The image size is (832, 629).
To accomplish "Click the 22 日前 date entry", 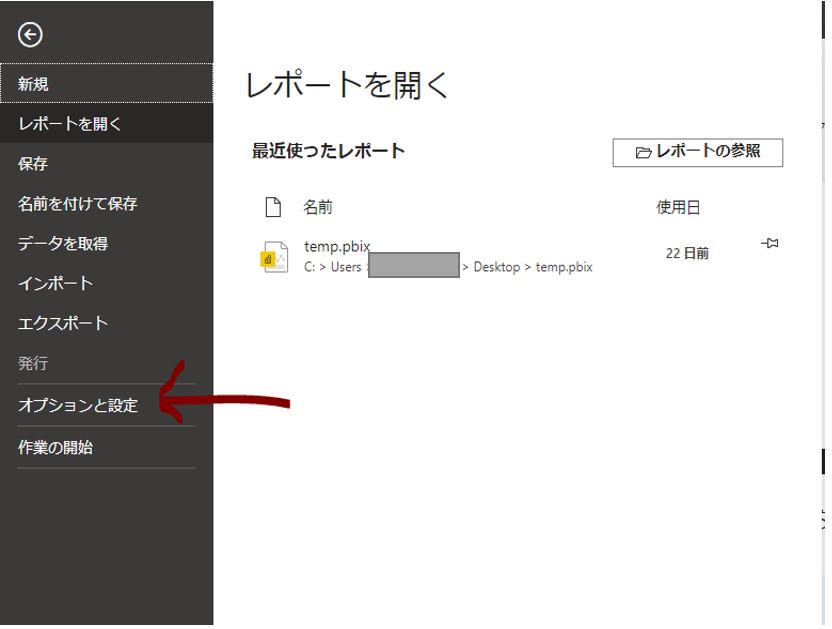I will point(687,254).
